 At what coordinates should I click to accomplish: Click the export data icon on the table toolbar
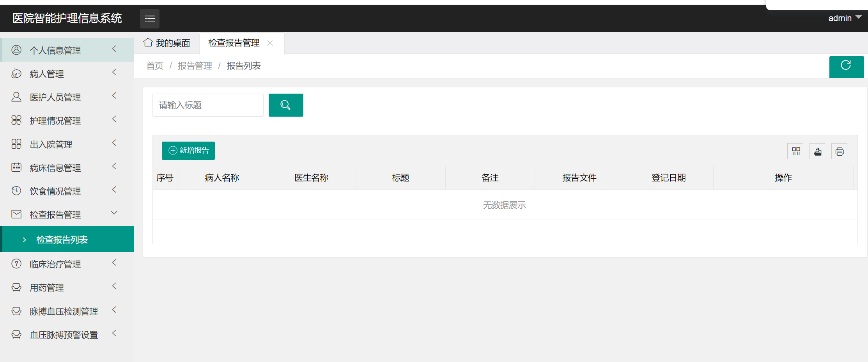point(817,151)
